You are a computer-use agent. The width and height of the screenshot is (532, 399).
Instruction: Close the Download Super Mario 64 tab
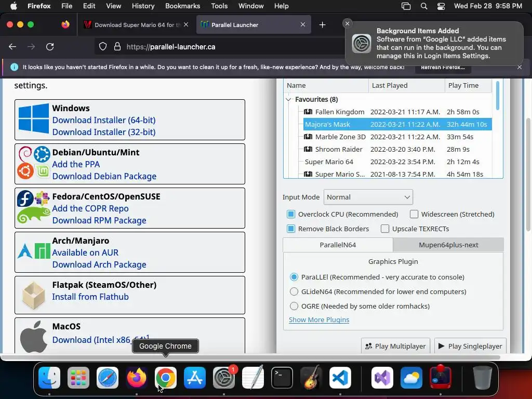[186, 24]
